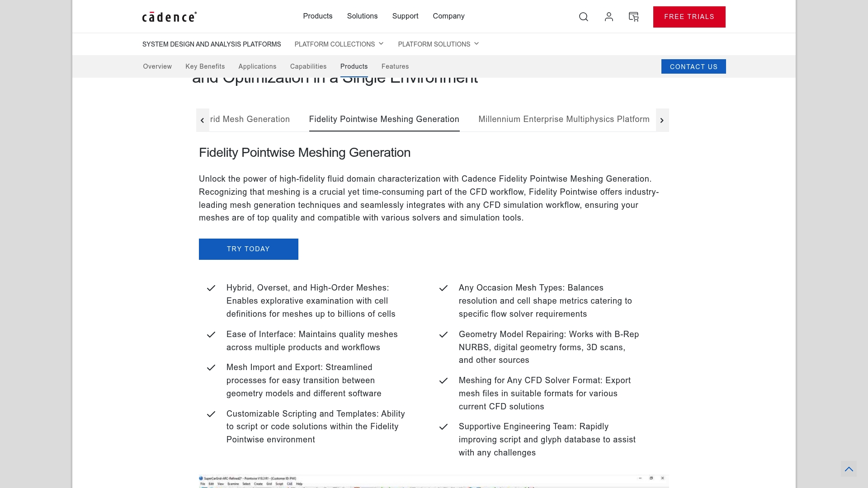Click the Contact Us button

click(693, 66)
